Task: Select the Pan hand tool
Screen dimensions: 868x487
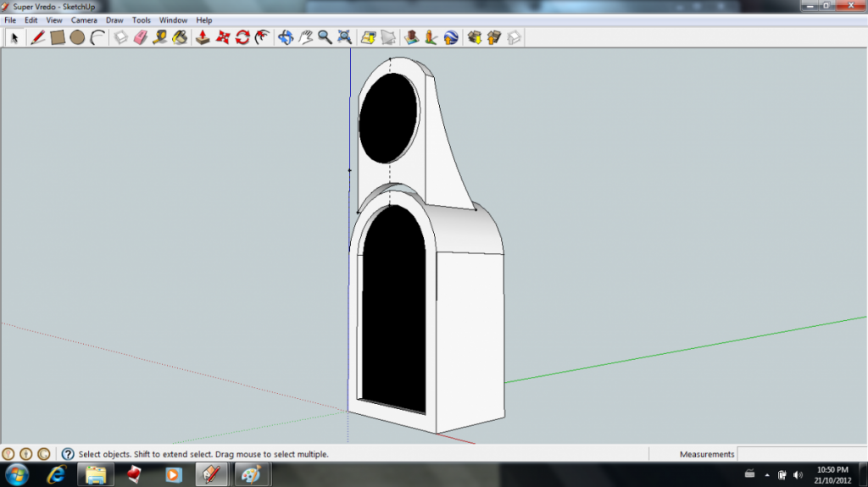Action: [x=305, y=37]
